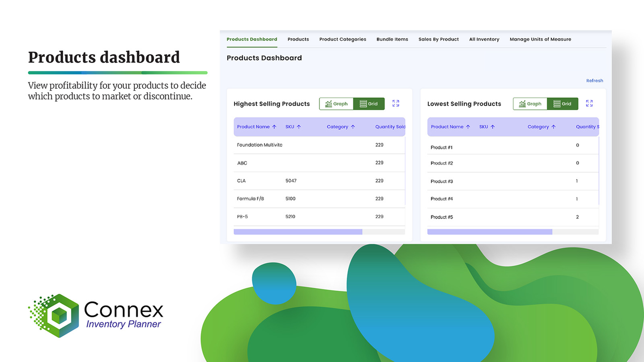
Task: Select the CLA product name
Action: (241, 181)
